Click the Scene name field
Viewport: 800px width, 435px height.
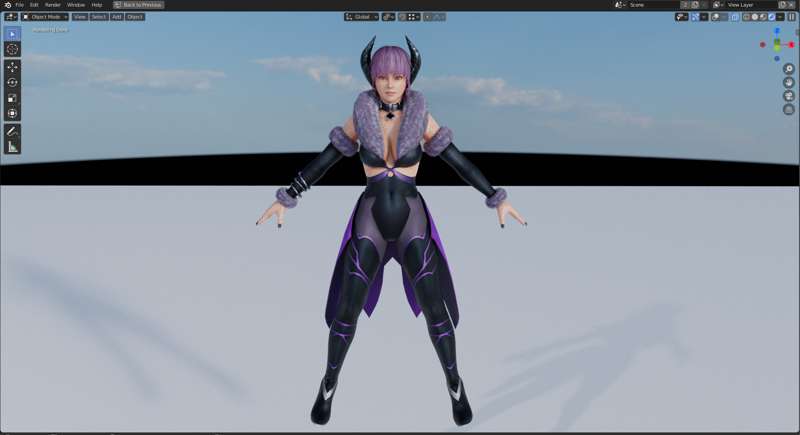click(654, 5)
